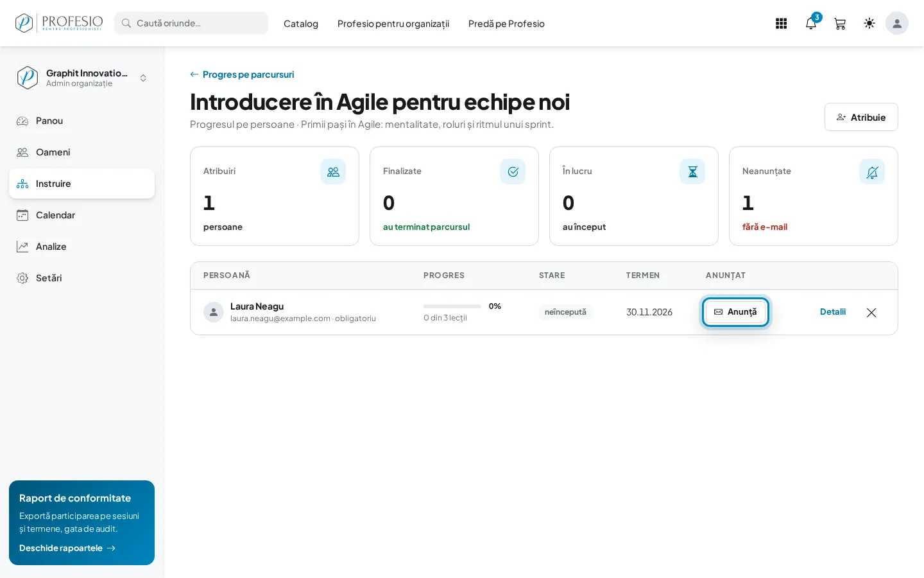
Task: Click the PROGRES column header
Action: 444,276
